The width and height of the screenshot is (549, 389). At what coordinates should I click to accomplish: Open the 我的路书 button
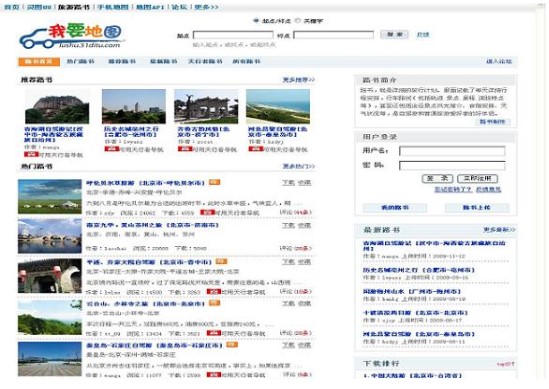pos(395,208)
